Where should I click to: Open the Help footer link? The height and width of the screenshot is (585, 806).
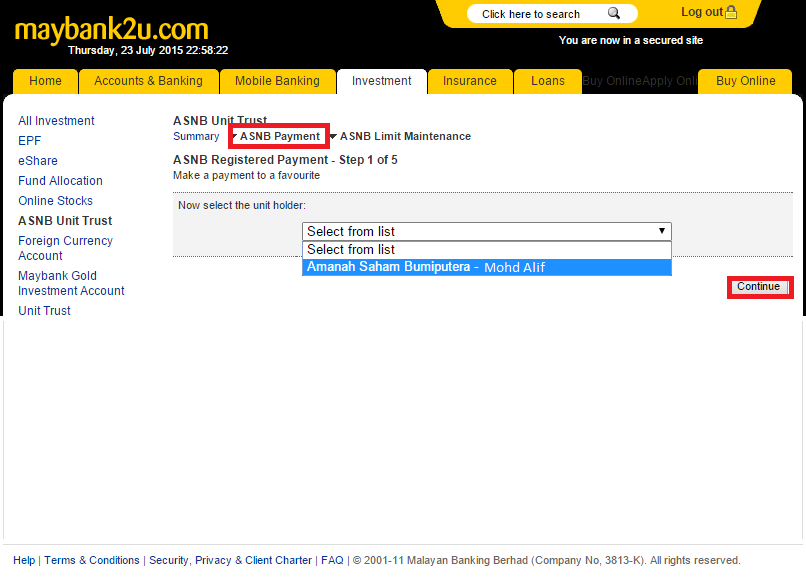pos(24,560)
